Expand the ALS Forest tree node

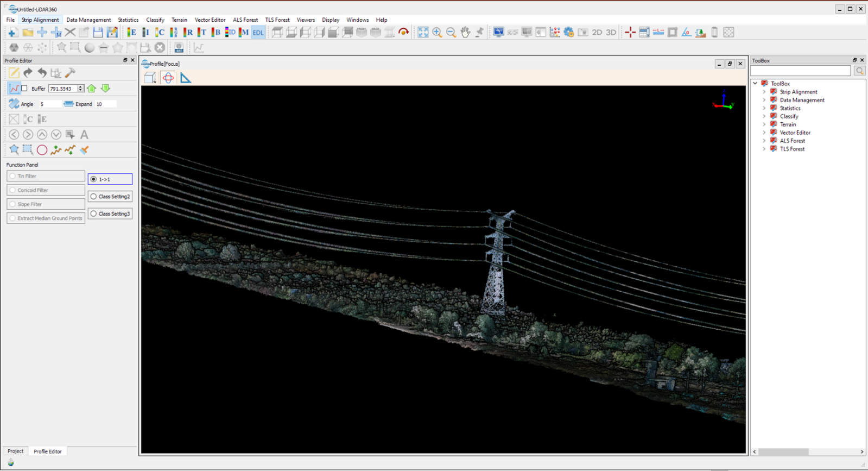pos(764,141)
